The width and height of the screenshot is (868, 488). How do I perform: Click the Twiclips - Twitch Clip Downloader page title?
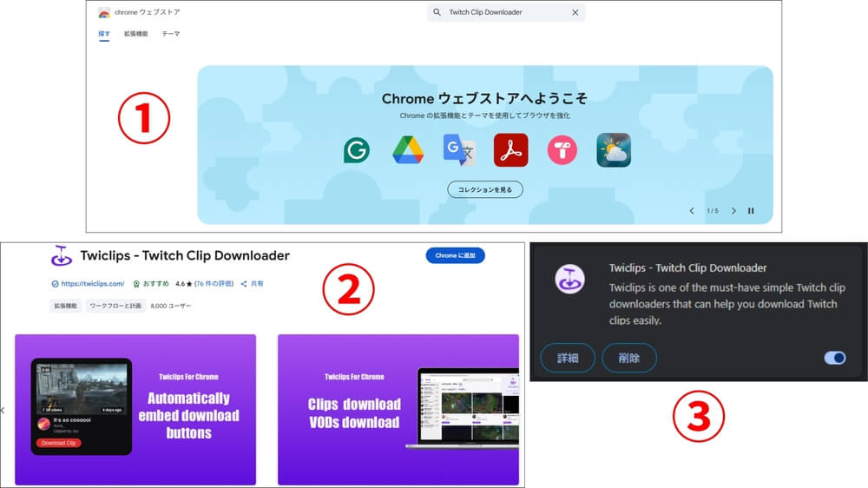tap(185, 255)
